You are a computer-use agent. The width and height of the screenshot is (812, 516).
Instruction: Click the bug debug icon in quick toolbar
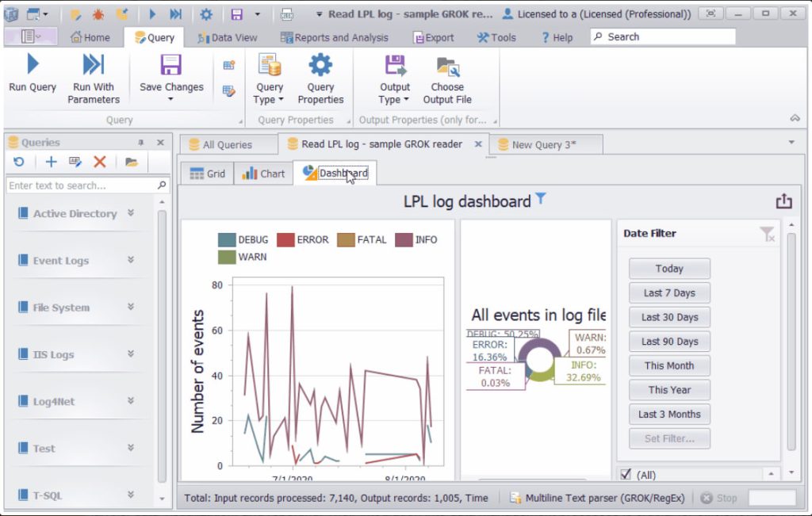99,14
